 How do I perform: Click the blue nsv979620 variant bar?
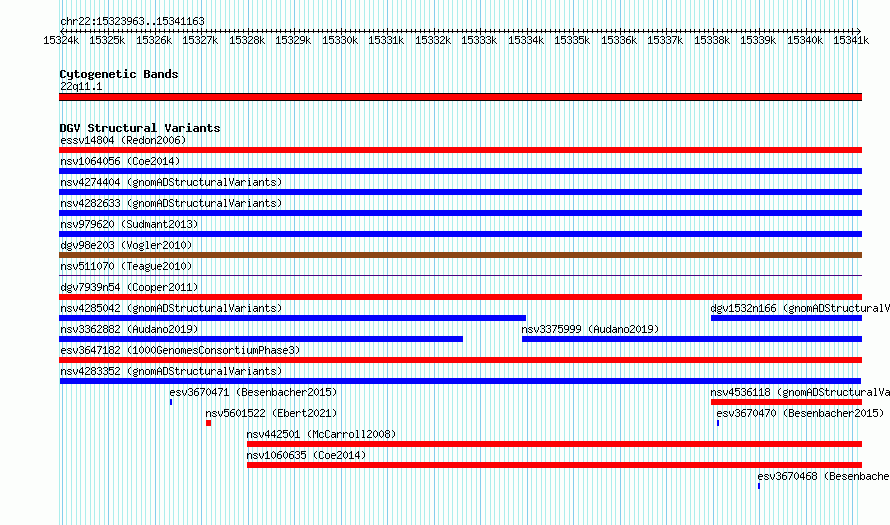pos(460,234)
